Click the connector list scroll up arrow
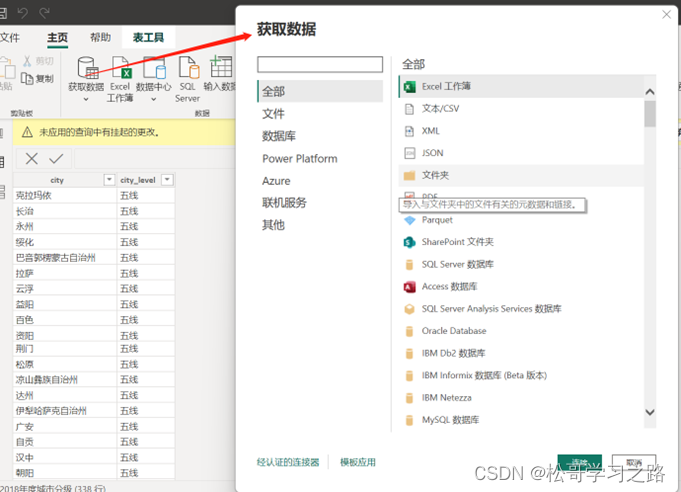Screen dimensions: 681x492 pos(650,92)
